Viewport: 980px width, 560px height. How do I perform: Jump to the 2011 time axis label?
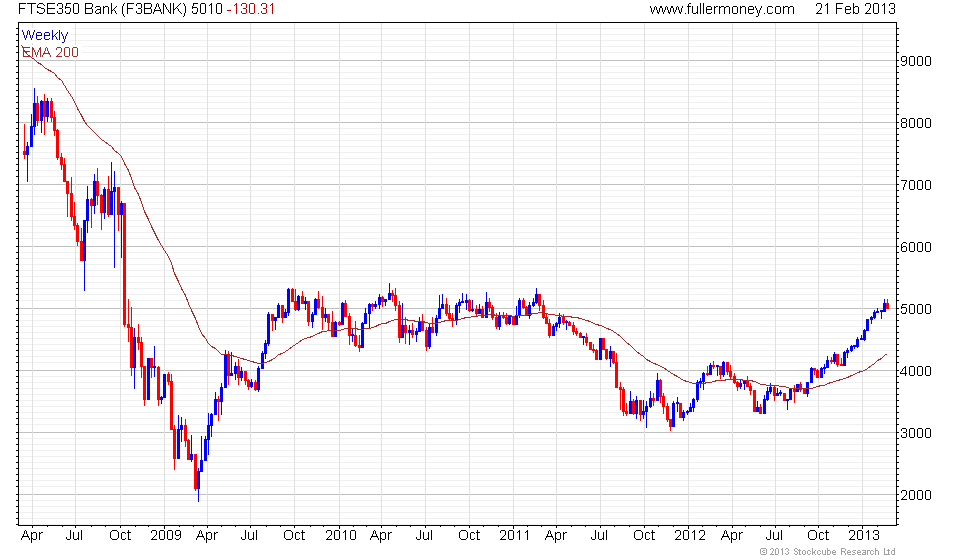tap(514, 536)
